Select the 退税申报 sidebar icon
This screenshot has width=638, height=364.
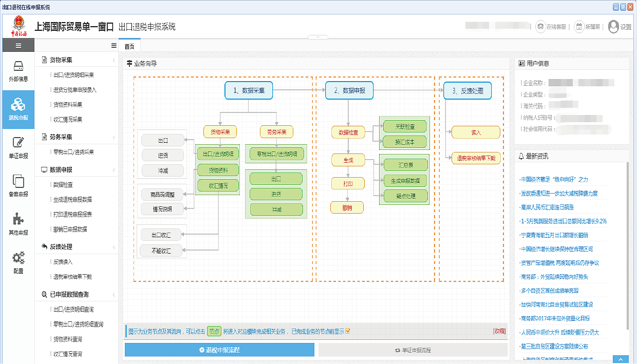(18, 109)
